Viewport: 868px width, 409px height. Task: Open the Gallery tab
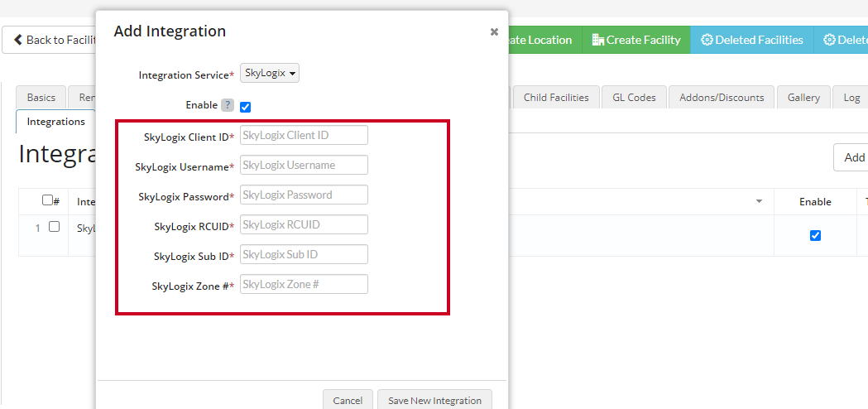803,98
